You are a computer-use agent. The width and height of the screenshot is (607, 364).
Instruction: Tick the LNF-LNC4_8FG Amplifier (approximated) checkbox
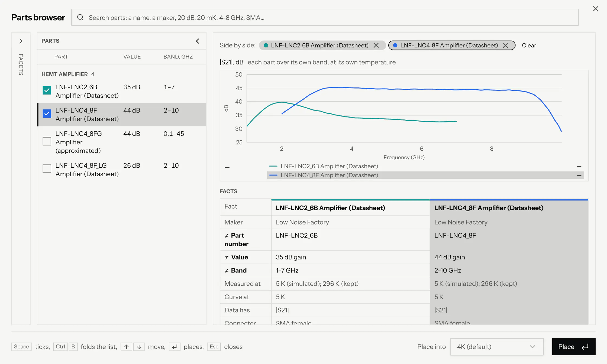(47, 141)
